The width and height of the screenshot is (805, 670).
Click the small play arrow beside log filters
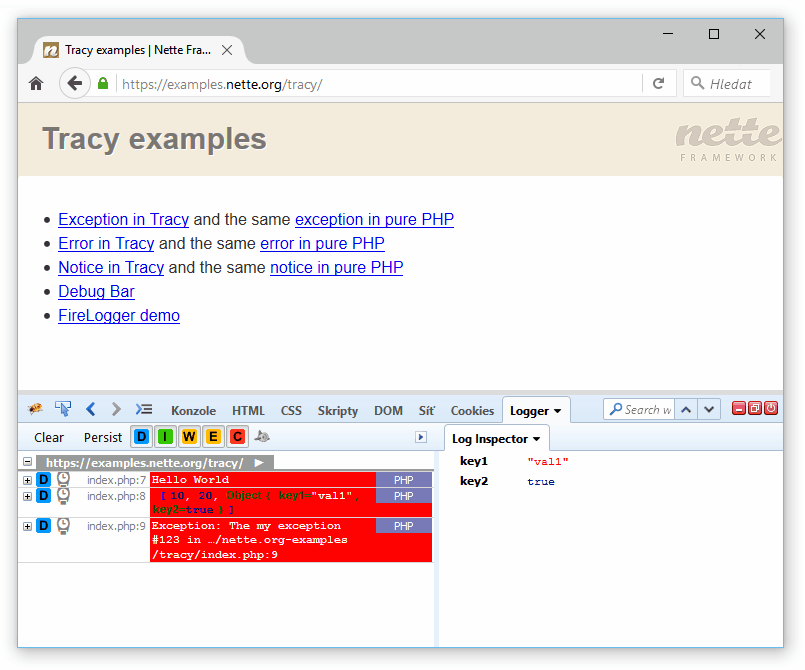[x=421, y=437]
